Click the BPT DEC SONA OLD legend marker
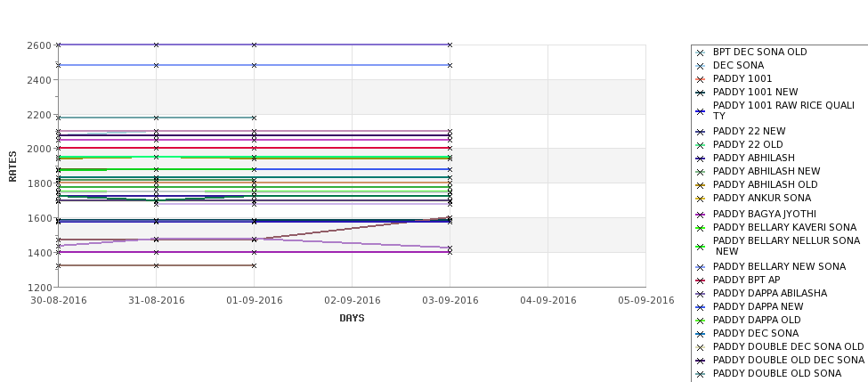This screenshot has width=868, height=382. coord(701,53)
